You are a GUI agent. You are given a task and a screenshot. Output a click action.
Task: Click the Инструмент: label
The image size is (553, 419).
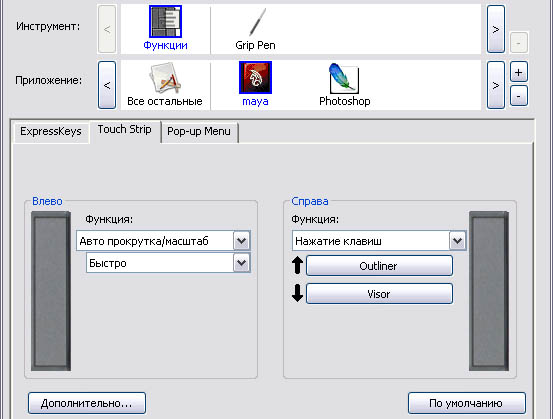48,26
